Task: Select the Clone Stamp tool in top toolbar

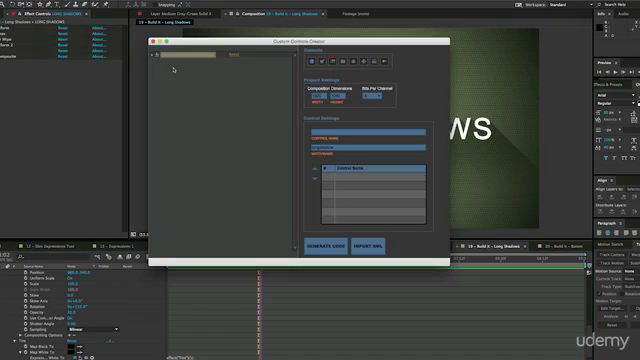Action: 76,4
